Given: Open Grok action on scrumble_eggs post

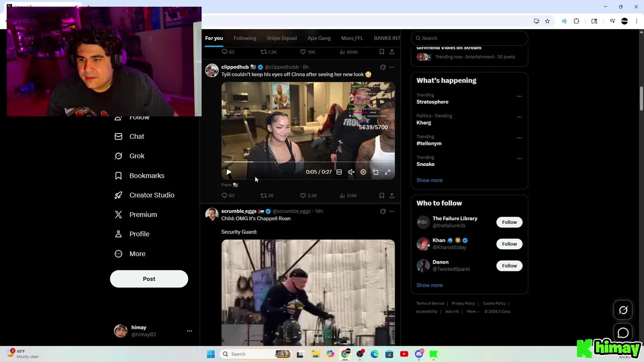Looking at the screenshot, I should pyautogui.click(x=383, y=211).
